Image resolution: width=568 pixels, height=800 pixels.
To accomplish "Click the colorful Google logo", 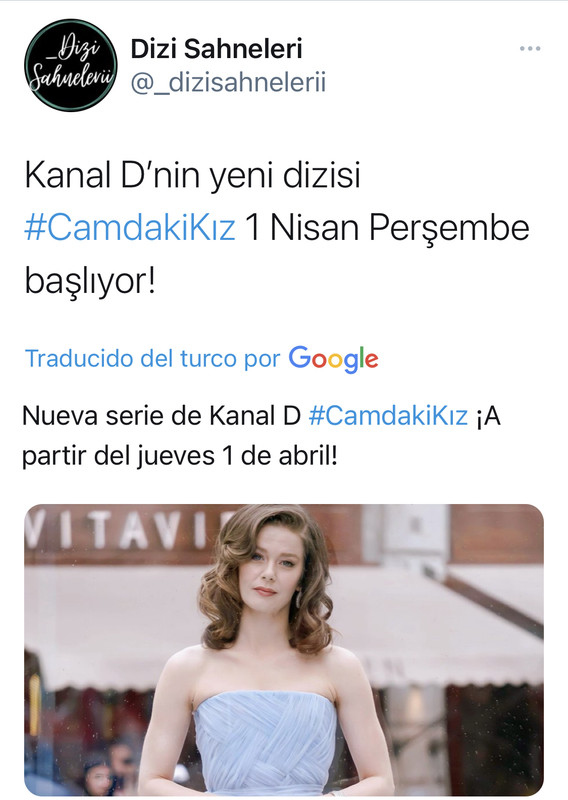I will coord(333,359).
